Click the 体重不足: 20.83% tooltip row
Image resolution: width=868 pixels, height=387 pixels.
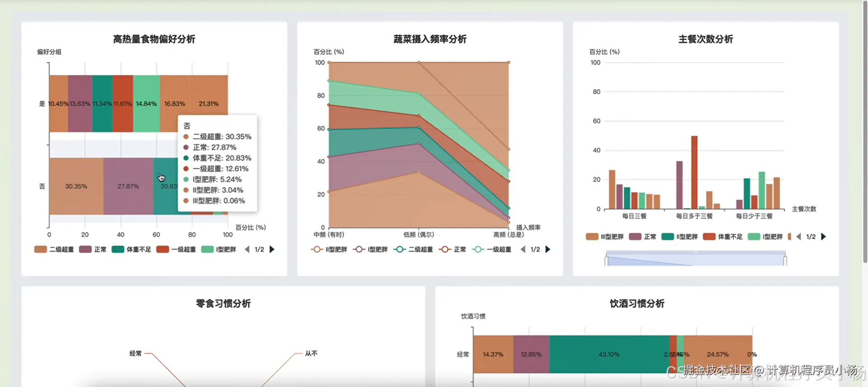218,158
